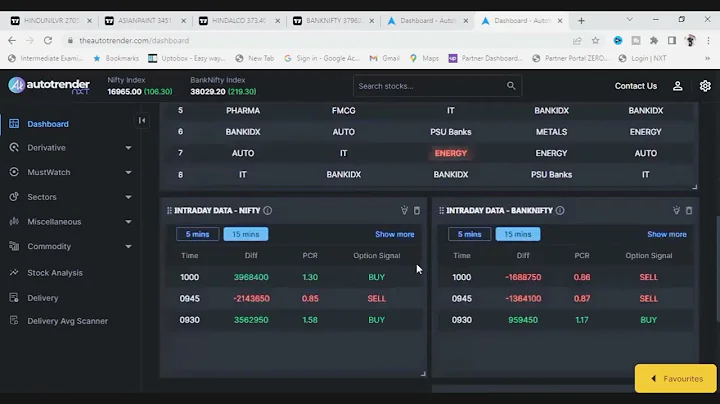This screenshot has height=404, width=720.
Task: Click the Miscellaneous bars icon
Action: 14,221
